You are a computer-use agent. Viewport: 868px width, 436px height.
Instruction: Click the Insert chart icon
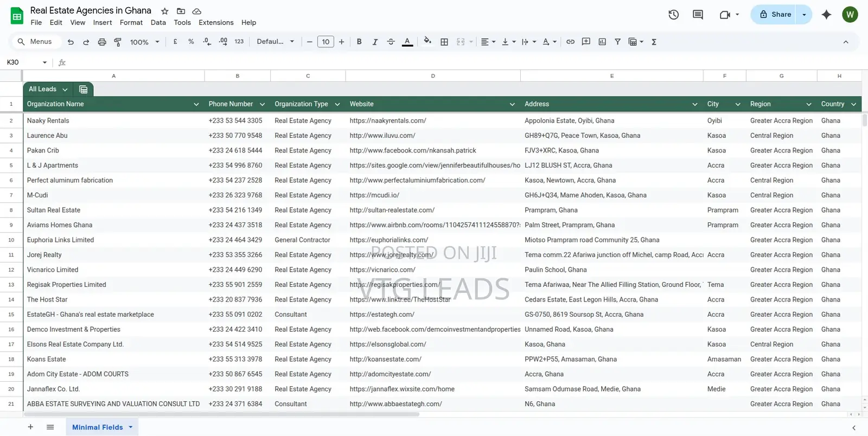click(602, 42)
